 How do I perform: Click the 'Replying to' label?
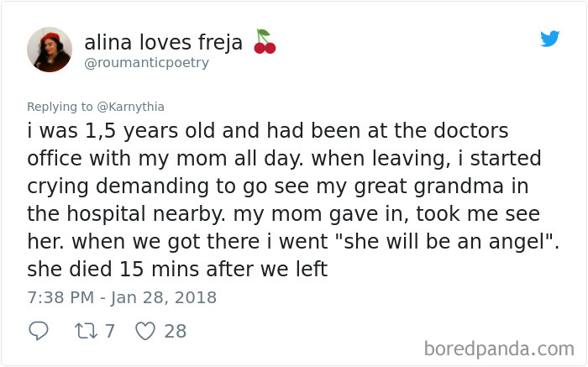pos(60,107)
